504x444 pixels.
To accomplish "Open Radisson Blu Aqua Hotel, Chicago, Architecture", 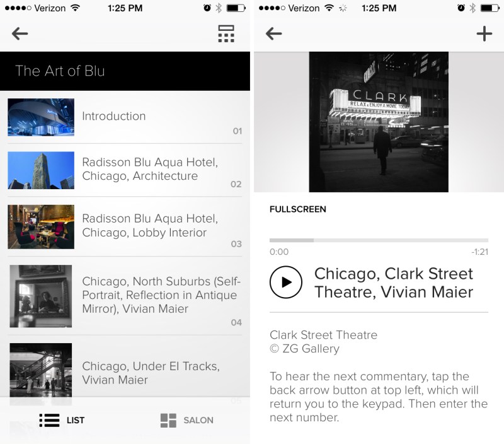I will [x=125, y=170].
